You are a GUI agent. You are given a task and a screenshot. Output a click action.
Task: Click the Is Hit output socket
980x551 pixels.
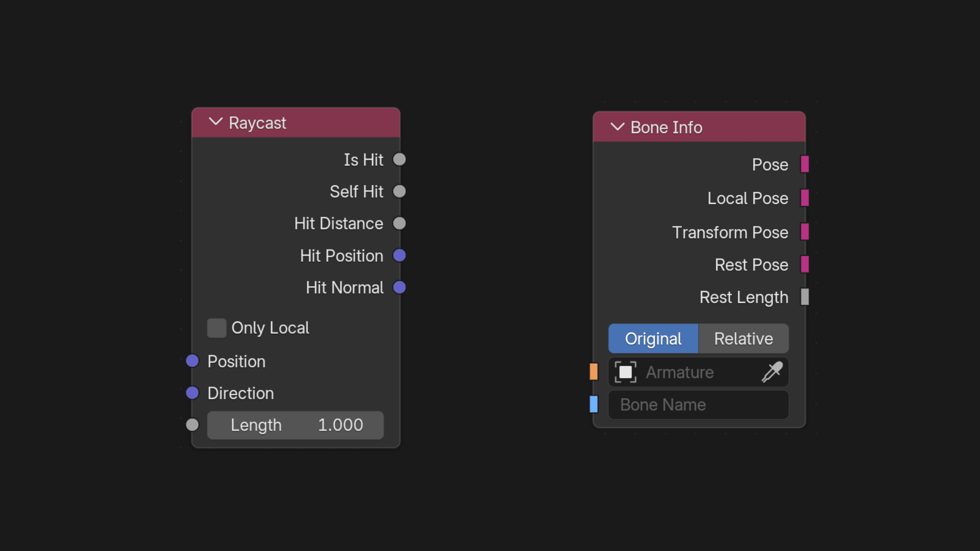399,160
